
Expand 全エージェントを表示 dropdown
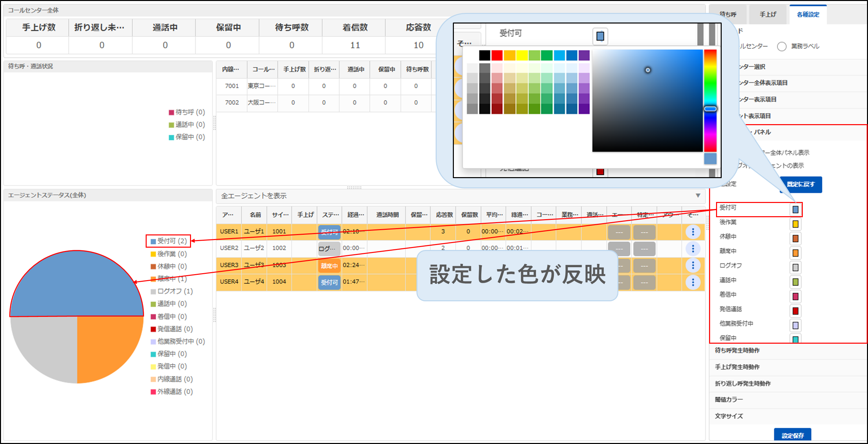698,196
